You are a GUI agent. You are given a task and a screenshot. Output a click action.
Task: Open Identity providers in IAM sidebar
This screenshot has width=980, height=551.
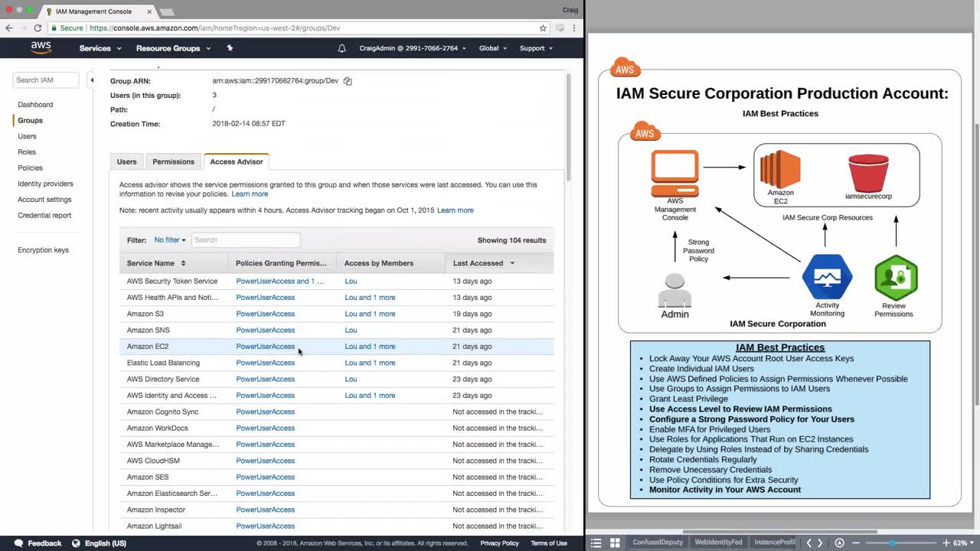tap(45, 184)
